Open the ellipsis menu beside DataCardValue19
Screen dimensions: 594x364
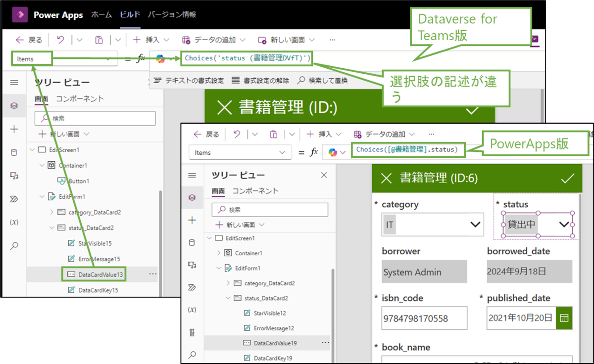(325, 342)
